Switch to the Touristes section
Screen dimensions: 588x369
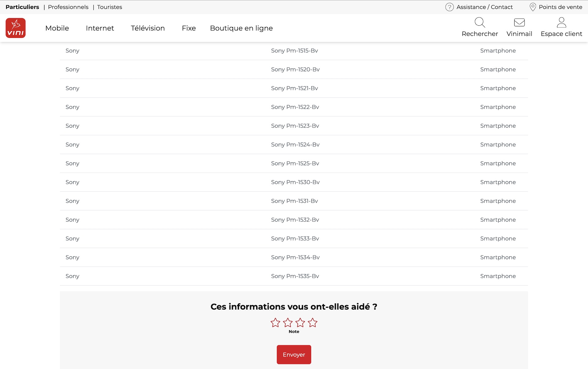[x=110, y=7]
